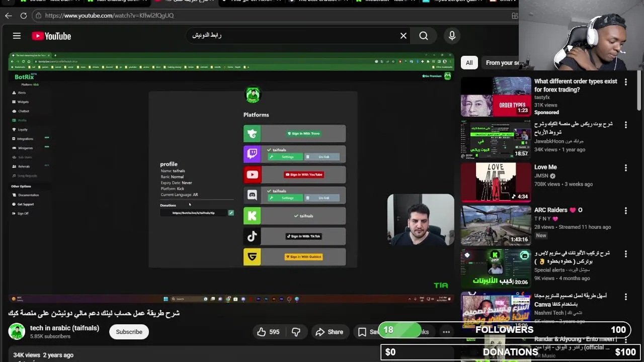This screenshot has height=362, width=644.
Task: Select the browser address bar URL
Action: (x=109, y=16)
